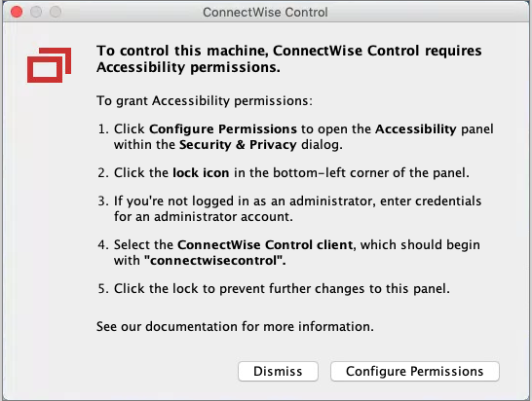
Task: Click the Dismiss button
Action: pyautogui.click(x=278, y=371)
